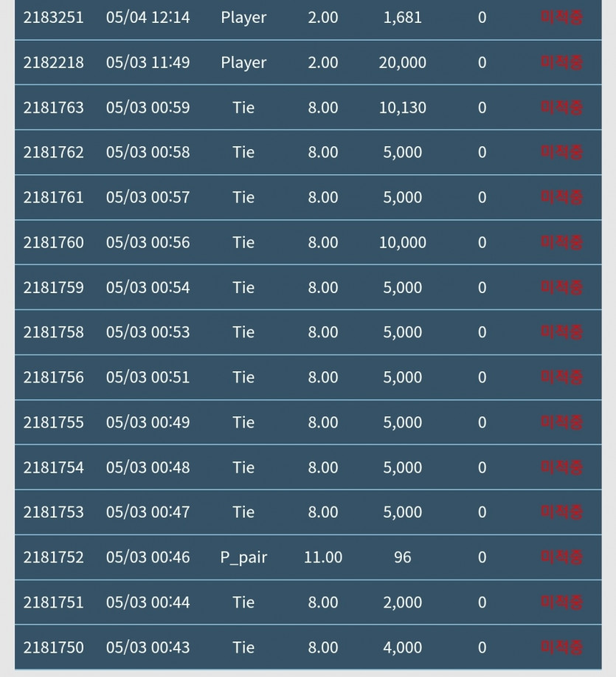Image resolution: width=616 pixels, height=677 pixels.
Task: Select bet ID 2183251 in first row
Action: (x=54, y=18)
